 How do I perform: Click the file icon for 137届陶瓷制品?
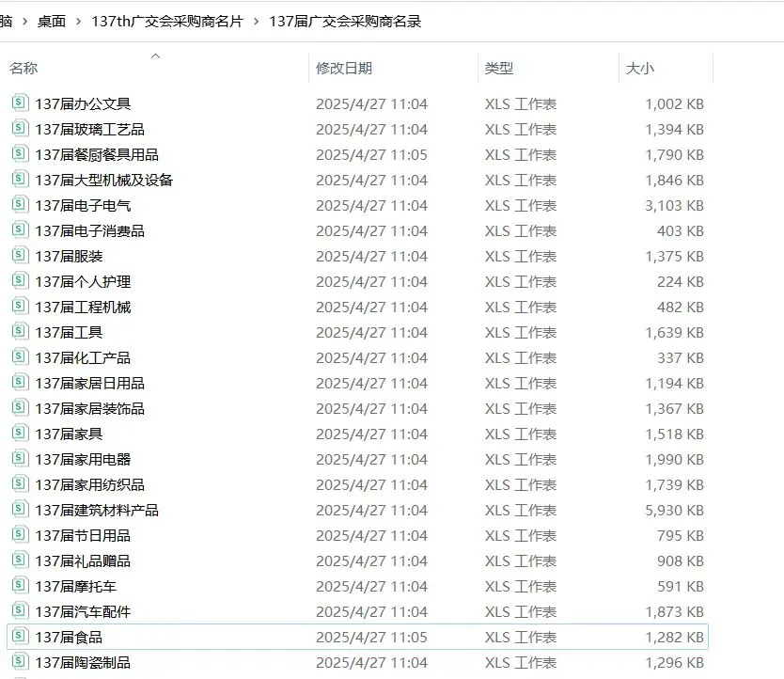(x=20, y=662)
